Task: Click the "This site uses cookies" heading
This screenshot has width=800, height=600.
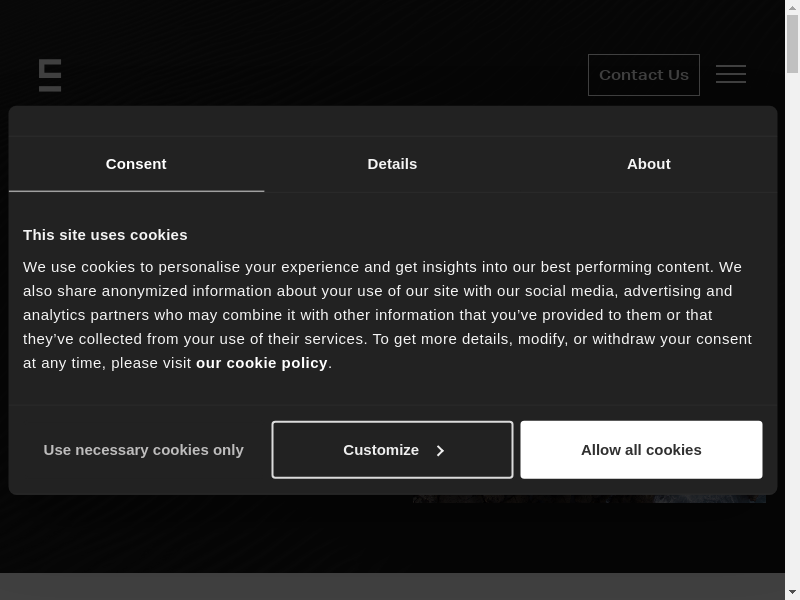Action: (x=105, y=235)
